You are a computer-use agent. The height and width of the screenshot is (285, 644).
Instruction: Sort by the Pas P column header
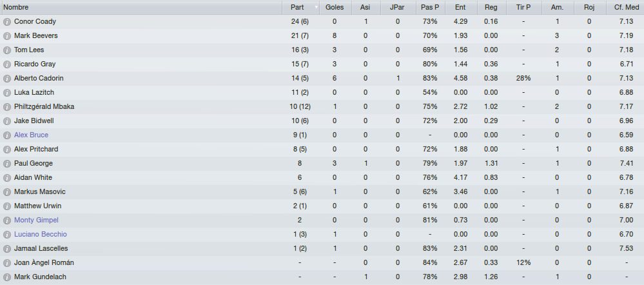click(x=429, y=7)
